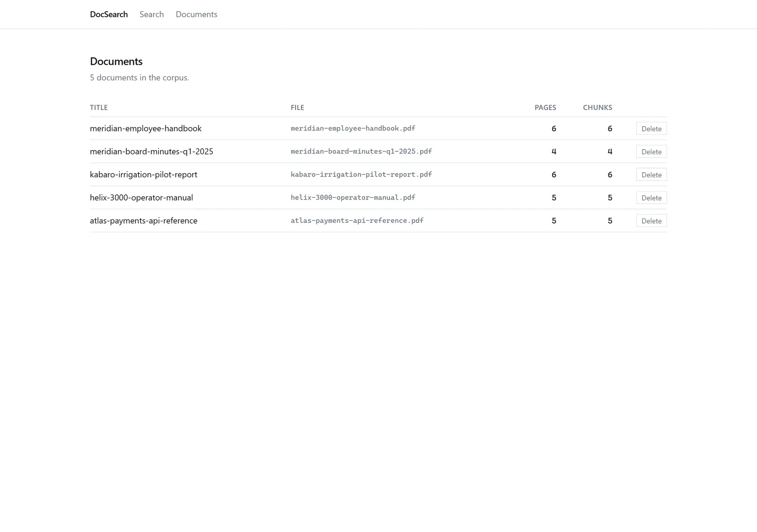Delete helix-3000-operator-manual document

(x=651, y=198)
